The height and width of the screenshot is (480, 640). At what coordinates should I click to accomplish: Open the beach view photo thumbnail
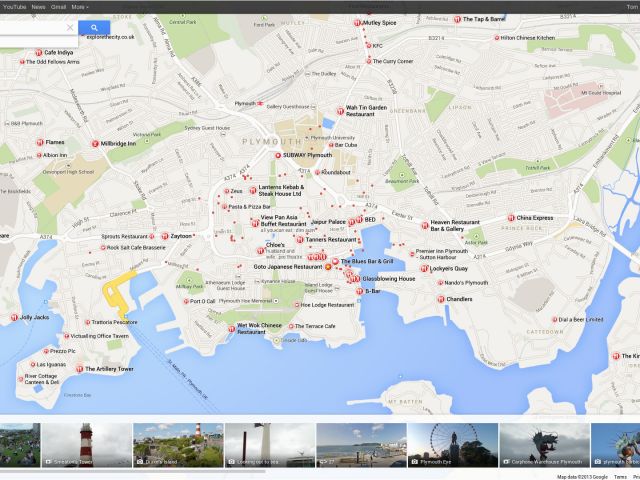(361, 445)
